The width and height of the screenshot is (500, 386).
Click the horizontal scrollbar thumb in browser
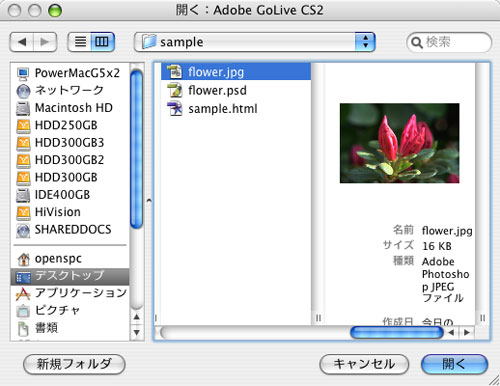click(x=397, y=332)
